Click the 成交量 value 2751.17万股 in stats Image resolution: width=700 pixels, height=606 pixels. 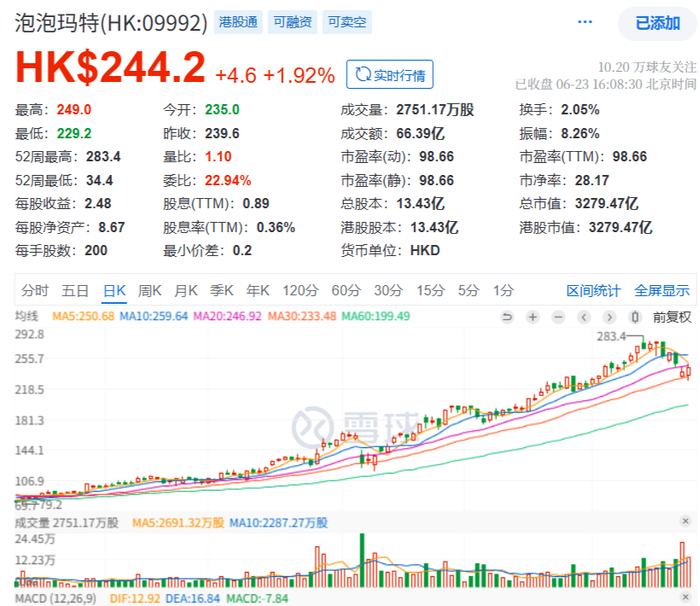(x=435, y=109)
